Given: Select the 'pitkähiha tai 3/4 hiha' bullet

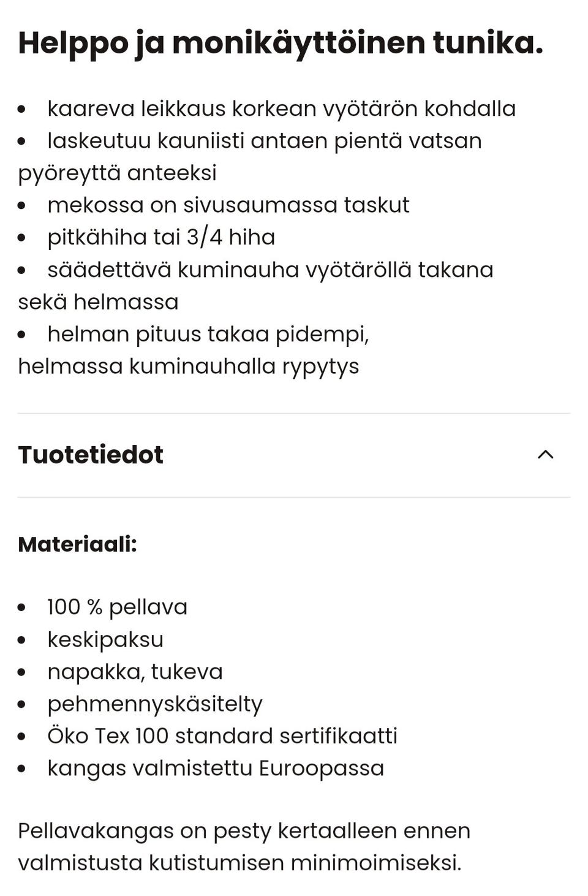Looking at the screenshot, I should (162, 236).
